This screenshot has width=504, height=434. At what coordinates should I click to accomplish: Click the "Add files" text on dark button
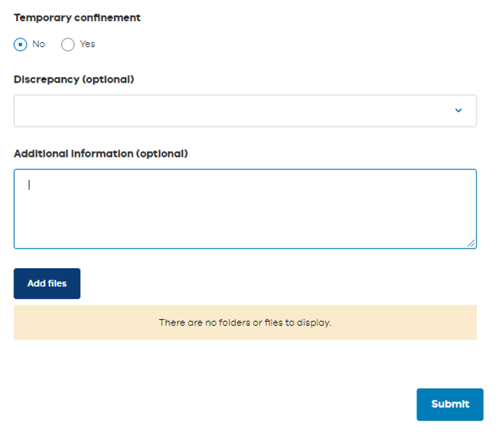47,283
